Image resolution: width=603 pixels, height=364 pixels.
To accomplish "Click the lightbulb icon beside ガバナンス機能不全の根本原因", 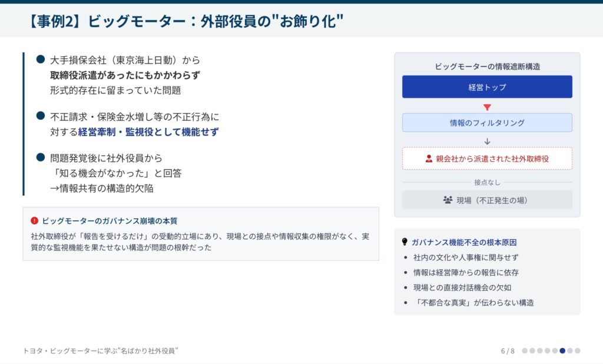I will (405, 241).
